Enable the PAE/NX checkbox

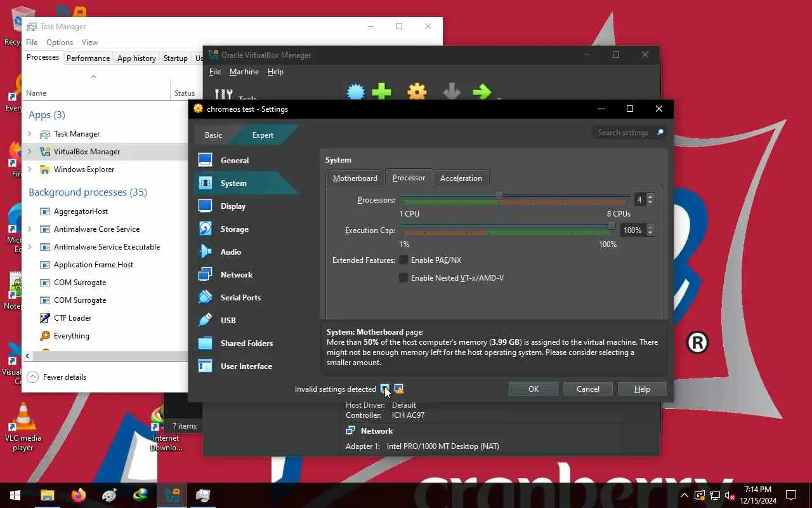(403, 260)
